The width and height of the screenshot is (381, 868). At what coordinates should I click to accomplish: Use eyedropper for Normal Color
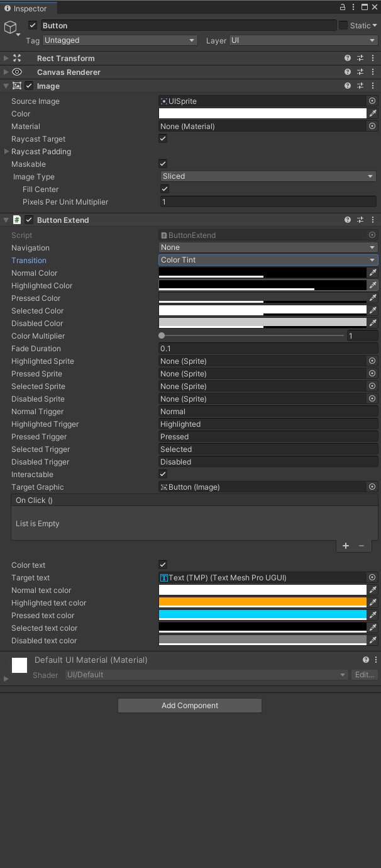coord(373,273)
